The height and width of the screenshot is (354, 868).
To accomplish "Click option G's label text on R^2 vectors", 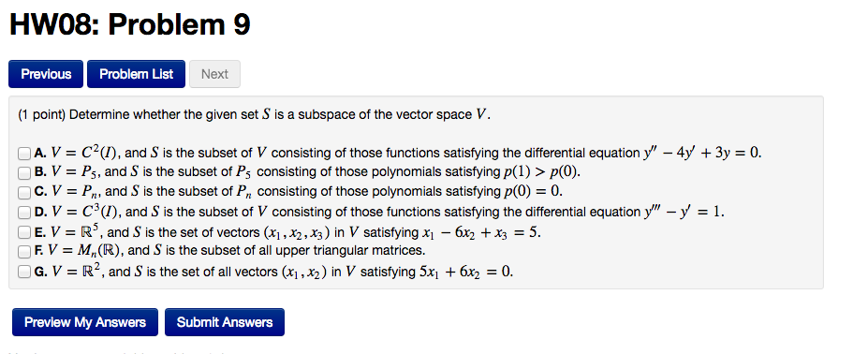I will pyautogui.click(x=273, y=272).
